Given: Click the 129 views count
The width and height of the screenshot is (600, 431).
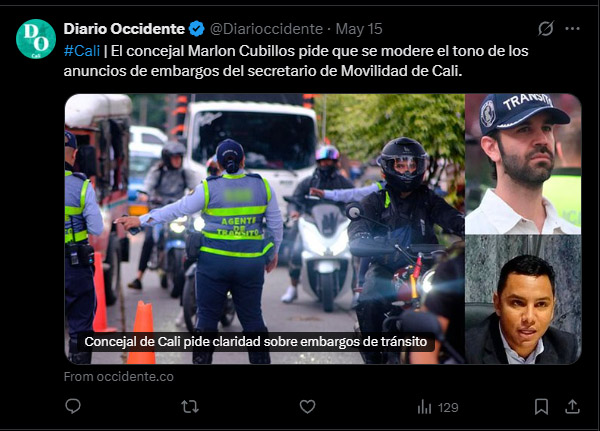Looking at the screenshot, I should pyautogui.click(x=448, y=407).
